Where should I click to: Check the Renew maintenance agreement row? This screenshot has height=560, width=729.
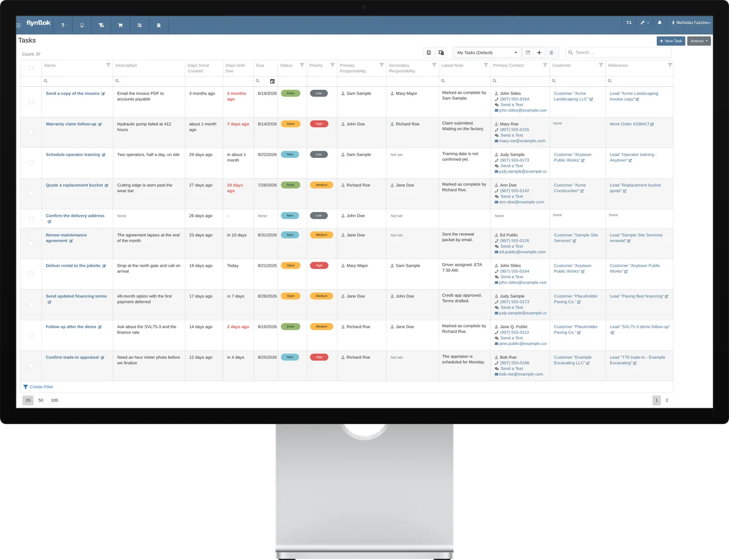tap(31, 243)
